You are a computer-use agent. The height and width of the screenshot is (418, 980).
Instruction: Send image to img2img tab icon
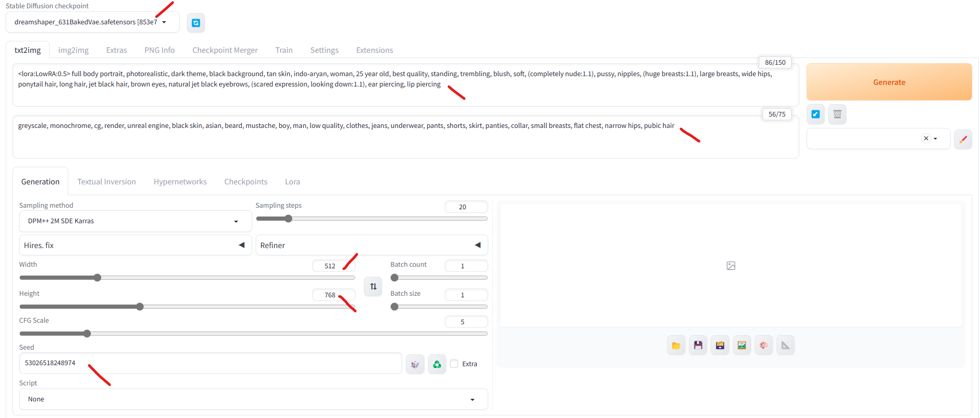(x=741, y=345)
